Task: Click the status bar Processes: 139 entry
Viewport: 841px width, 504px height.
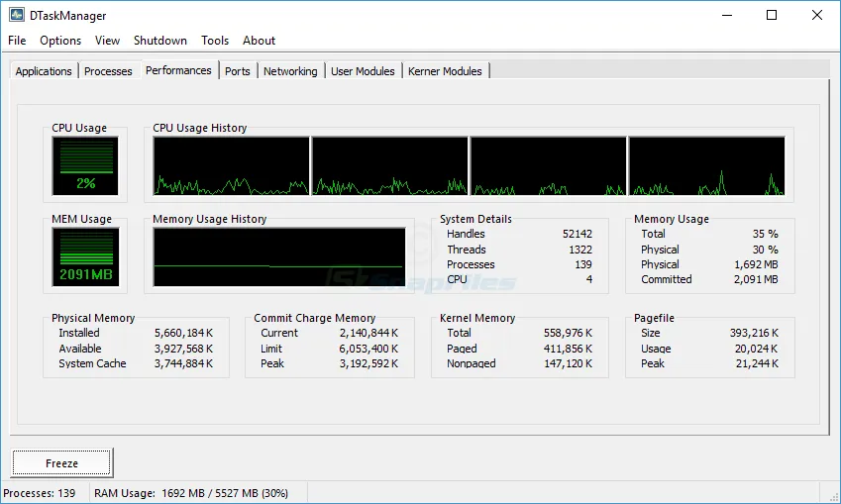Action: point(40,493)
